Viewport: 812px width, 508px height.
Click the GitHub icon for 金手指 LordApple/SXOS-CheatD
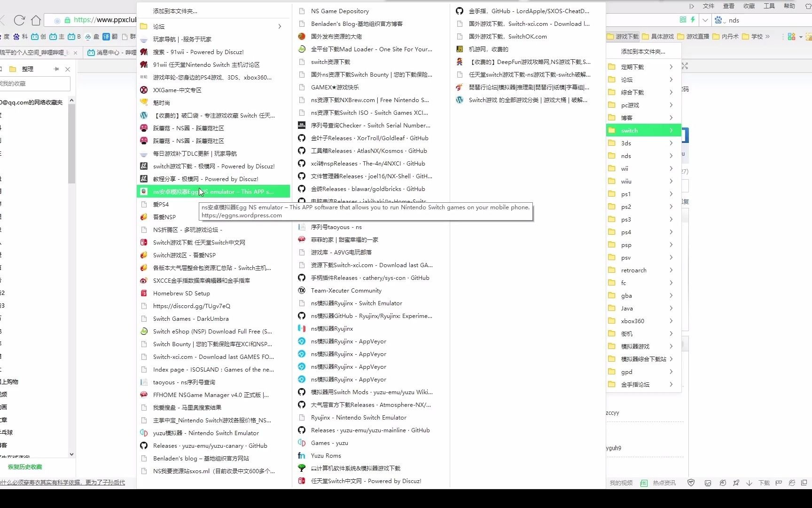tap(460, 11)
